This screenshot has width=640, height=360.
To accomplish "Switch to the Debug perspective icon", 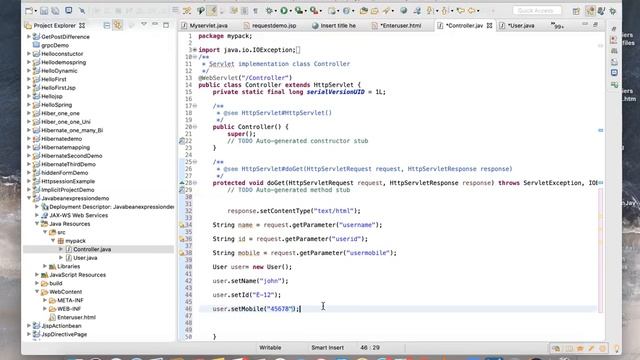I will point(613,11).
